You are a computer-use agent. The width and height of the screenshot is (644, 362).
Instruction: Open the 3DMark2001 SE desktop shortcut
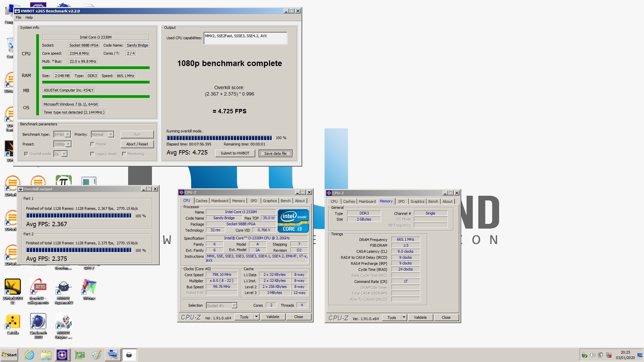(13, 291)
